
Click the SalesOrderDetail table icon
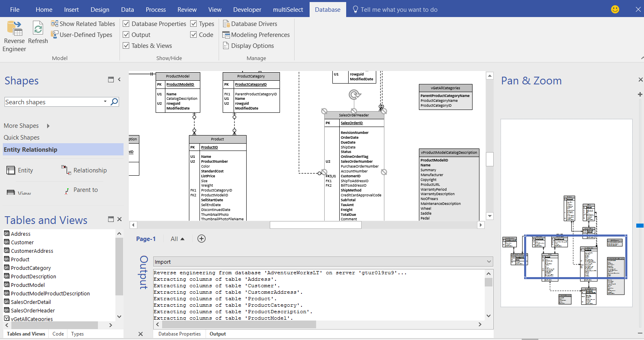pos(7,301)
